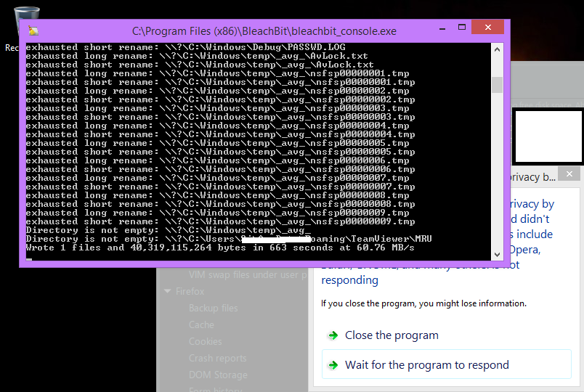This screenshot has width=584, height=392.
Task: Click the console scrollbar up arrow
Action: [x=497, y=49]
